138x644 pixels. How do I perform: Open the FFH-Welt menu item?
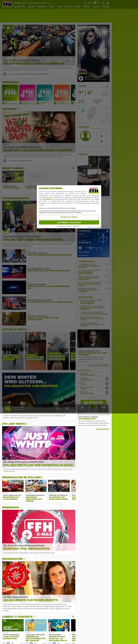(106, 7)
